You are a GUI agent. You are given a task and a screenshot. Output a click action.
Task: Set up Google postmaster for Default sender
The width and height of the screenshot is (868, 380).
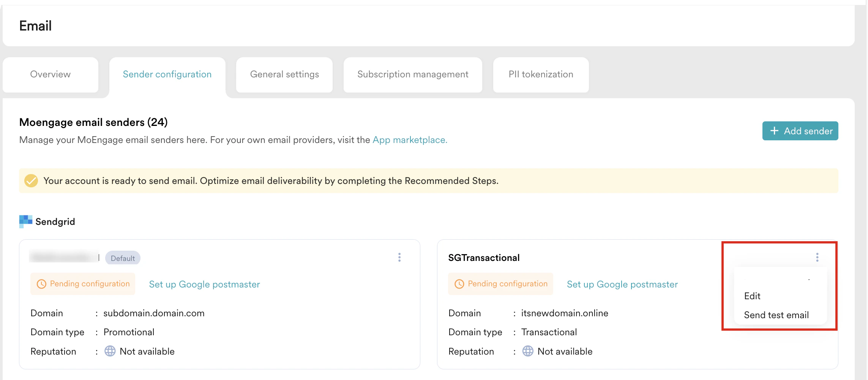coord(204,284)
